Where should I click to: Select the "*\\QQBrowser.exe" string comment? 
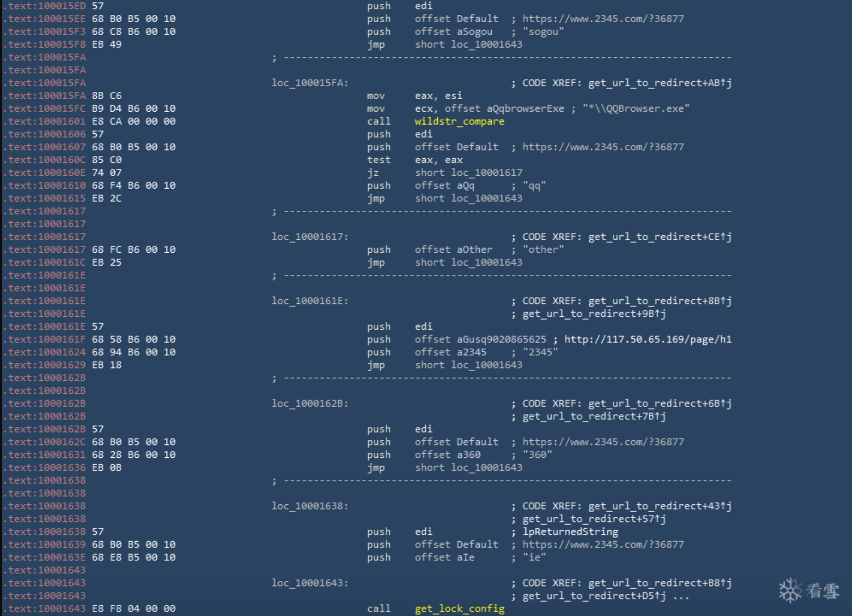click(636, 109)
